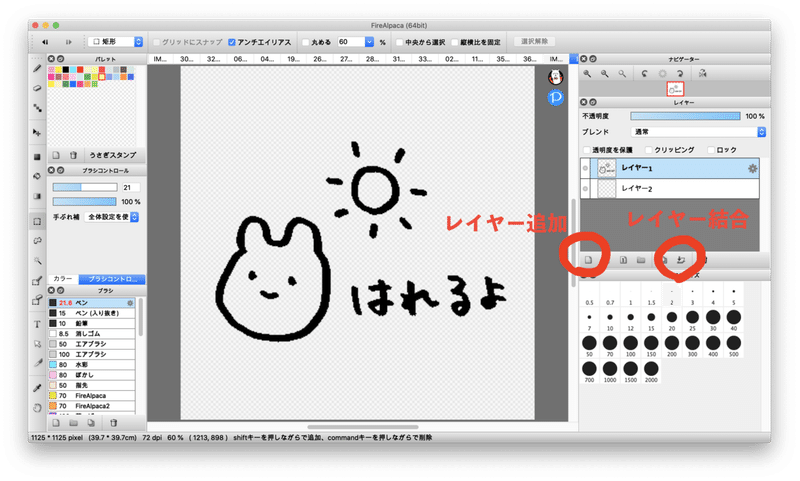The image size is (800, 481).
Task: Toggle visibility of レイヤー2
Action: [x=585, y=189]
